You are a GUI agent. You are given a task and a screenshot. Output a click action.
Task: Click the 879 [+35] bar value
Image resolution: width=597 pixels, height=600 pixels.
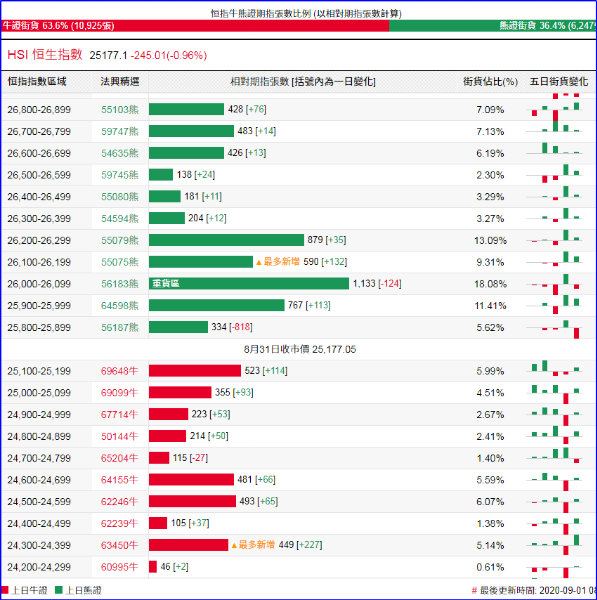coord(327,240)
